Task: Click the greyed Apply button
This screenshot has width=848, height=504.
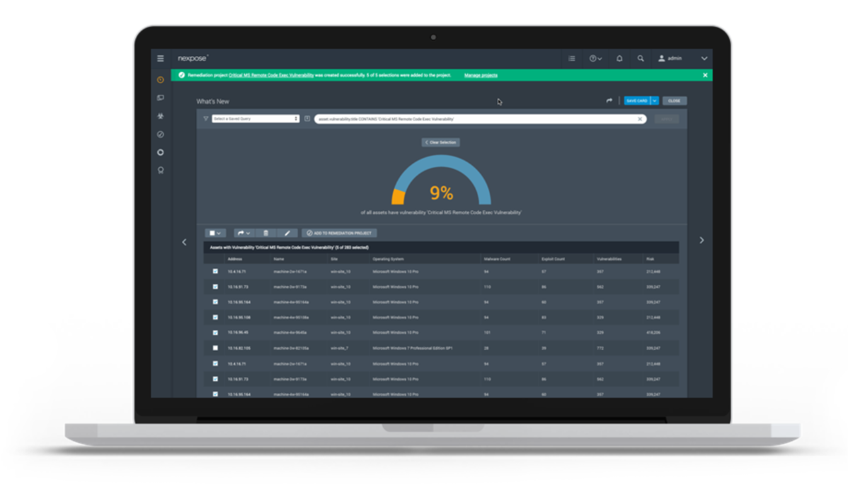Action: click(667, 118)
